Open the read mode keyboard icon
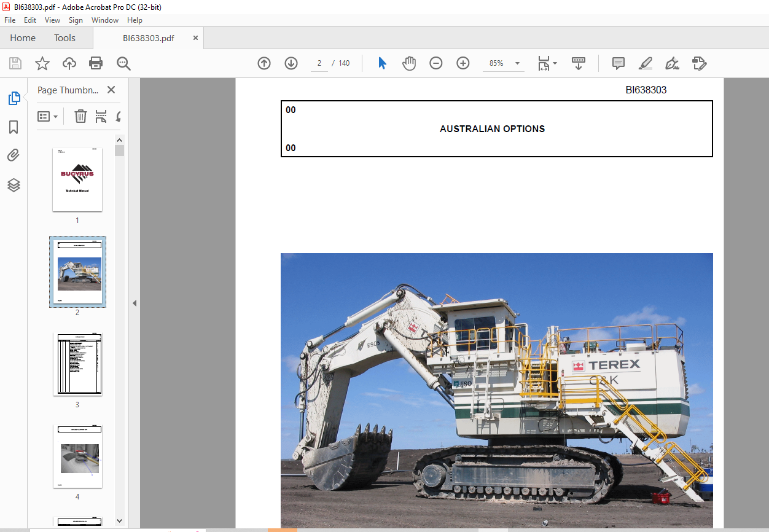769x532 pixels. (x=578, y=63)
